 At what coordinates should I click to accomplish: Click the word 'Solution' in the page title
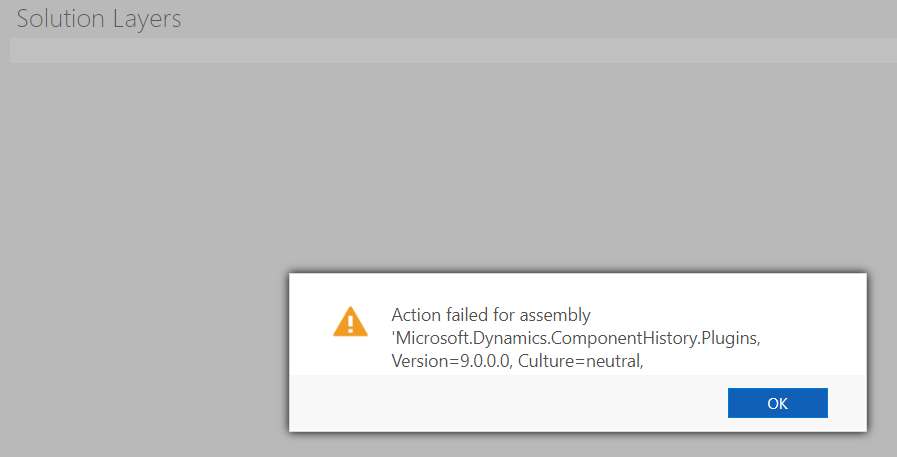tap(61, 19)
